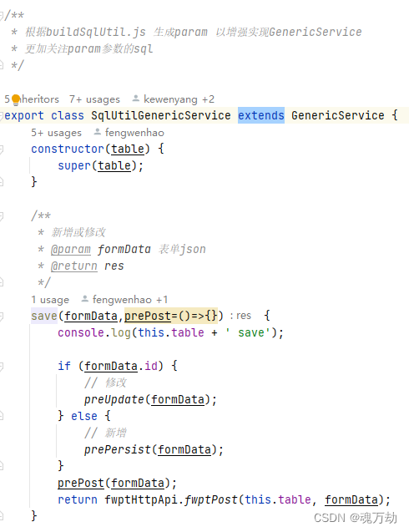
Task: Open the '5+ usages' hint above constructor
Action: (x=56, y=133)
